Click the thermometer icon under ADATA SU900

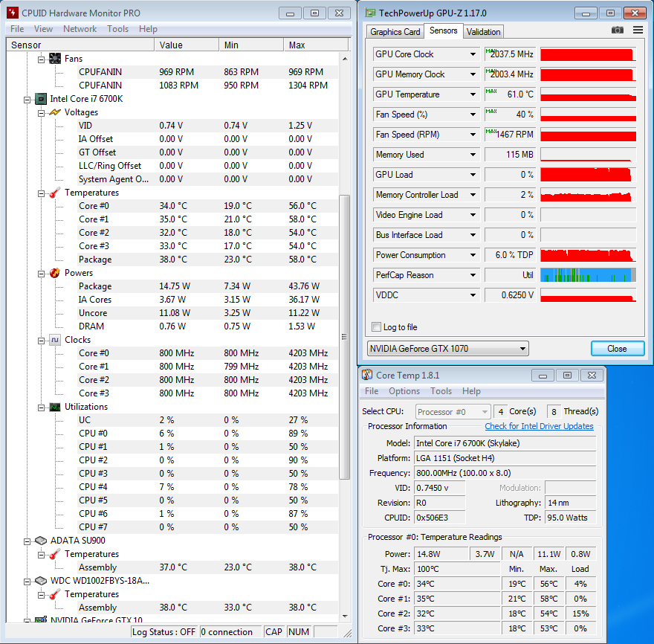coord(55,554)
